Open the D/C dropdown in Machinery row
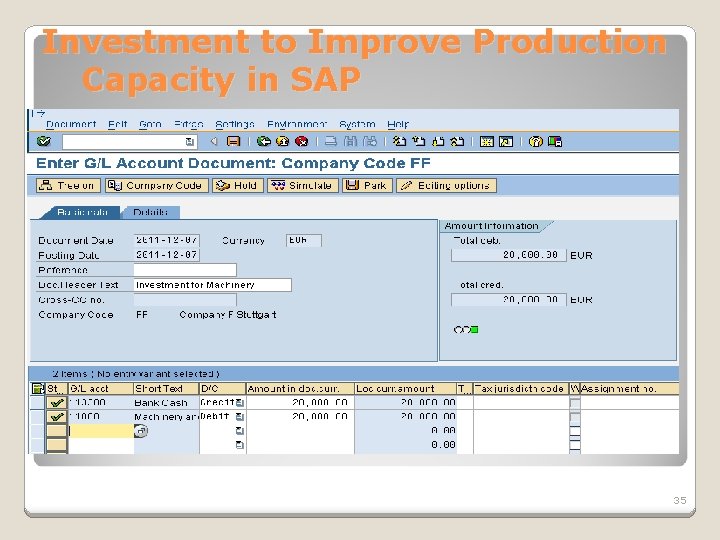The height and width of the screenshot is (540, 720). pyautogui.click(x=240, y=417)
